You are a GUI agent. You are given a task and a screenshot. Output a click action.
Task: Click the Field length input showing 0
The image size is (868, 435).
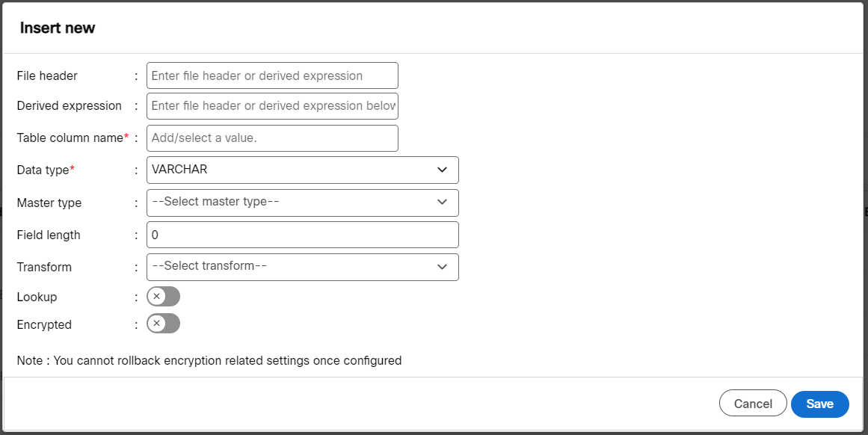point(302,235)
